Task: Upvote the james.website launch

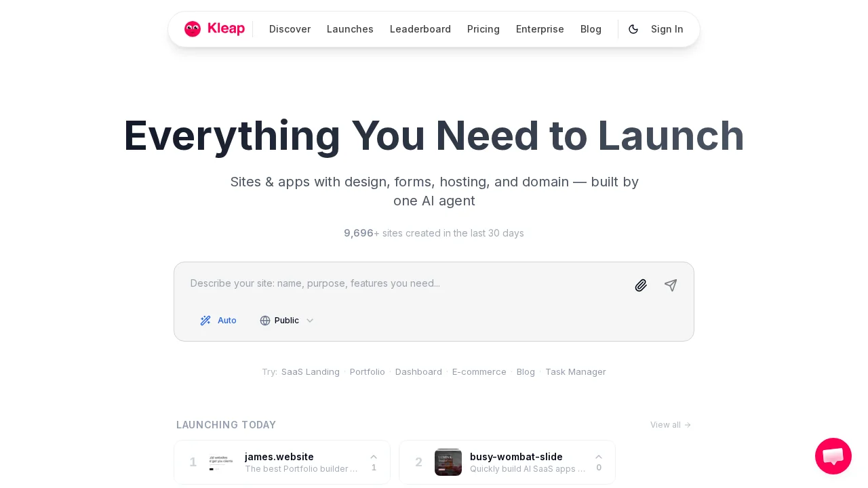Action: [x=374, y=461]
